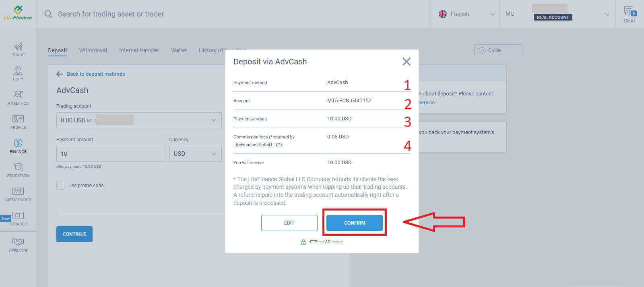The height and width of the screenshot is (287, 644).
Task: Select the Finance sidebar icon
Action: [x=18, y=146]
